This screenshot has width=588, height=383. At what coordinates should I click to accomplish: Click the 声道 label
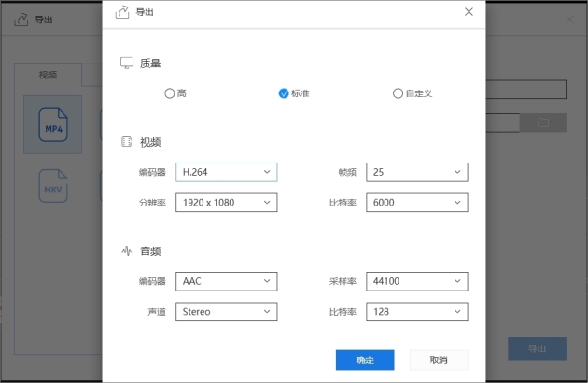tap(157, 312)
